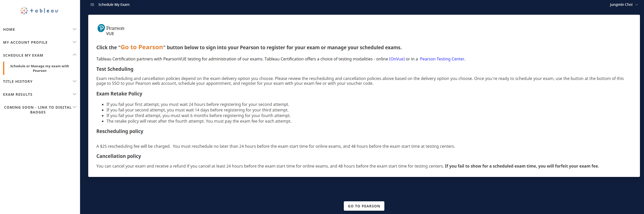This screenshot has height=214, width=644.
Task: Click the bold forfeit your exam fee sentence
Action: (522, 166)
